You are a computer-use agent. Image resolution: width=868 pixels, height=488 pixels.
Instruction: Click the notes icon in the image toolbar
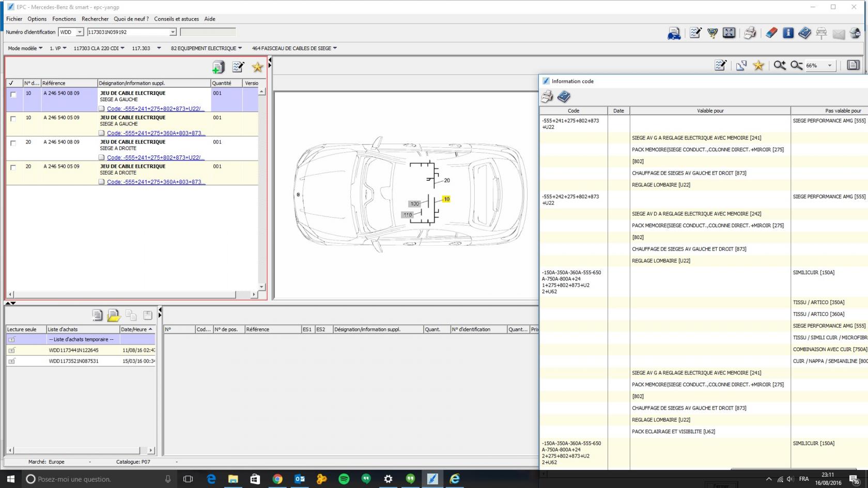pyautogui.click(x=721, y=65)
